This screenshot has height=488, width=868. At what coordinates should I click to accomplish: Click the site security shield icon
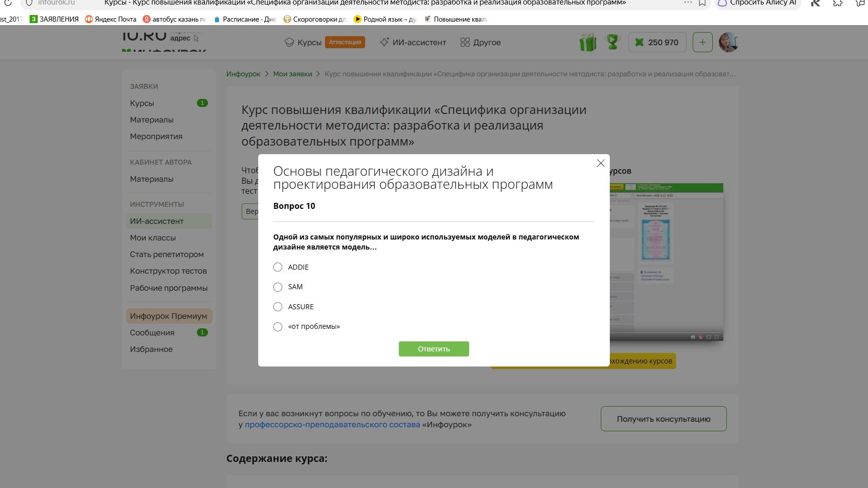tap(29, 3)
